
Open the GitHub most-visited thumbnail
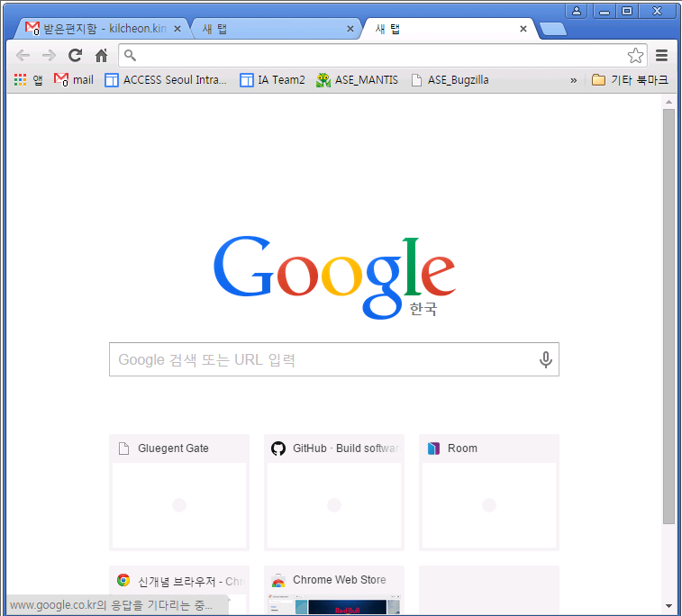coord(334,493)
